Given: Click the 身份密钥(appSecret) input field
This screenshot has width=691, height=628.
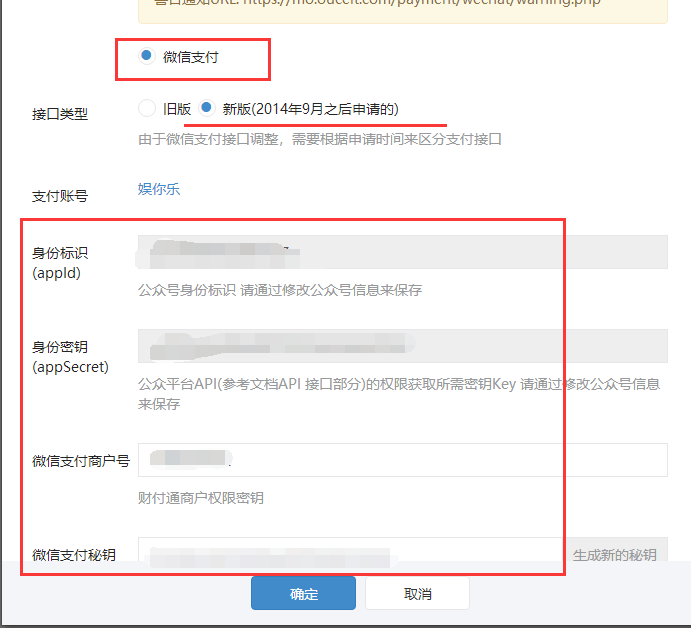Looking at the screenshot, I should pyautogui.click(x=403, y=346).
